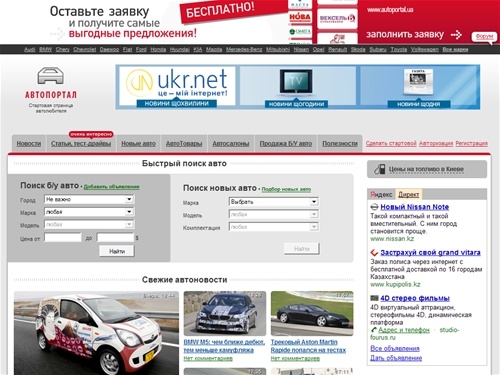Click заполнить заявку in red banner
This screenshot has width=500, height=375.
pos(405,35)
